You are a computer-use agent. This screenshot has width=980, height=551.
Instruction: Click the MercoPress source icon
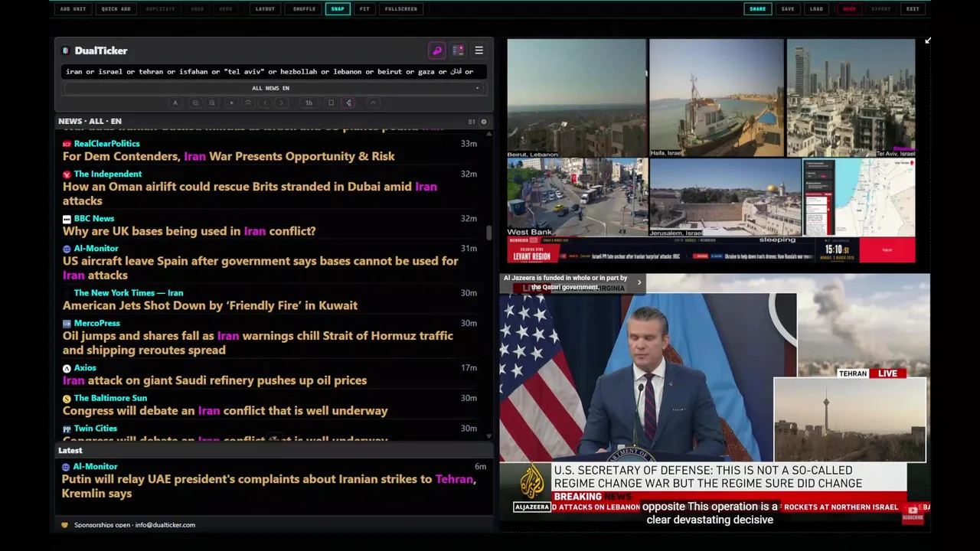pos(67,324)
